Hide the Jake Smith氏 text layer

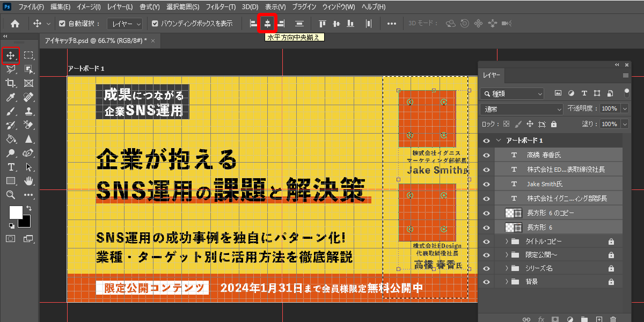pos(486,184)
